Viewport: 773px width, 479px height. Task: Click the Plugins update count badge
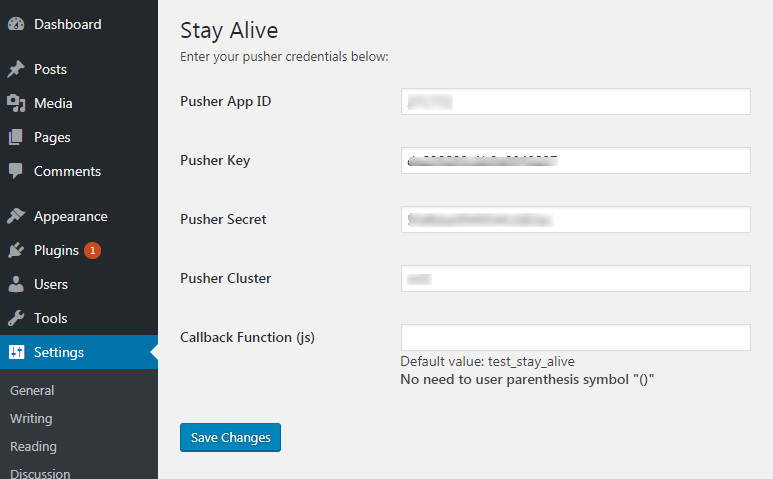coord(92,250)
